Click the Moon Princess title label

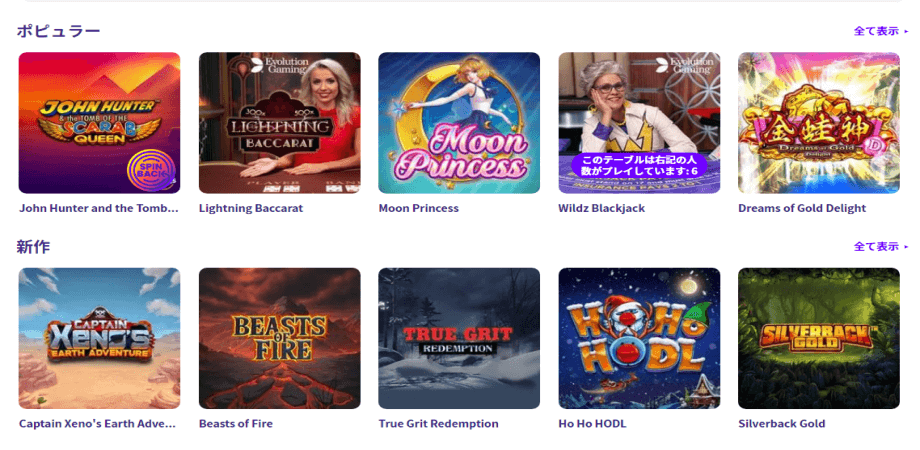click(x=419, y=208)
